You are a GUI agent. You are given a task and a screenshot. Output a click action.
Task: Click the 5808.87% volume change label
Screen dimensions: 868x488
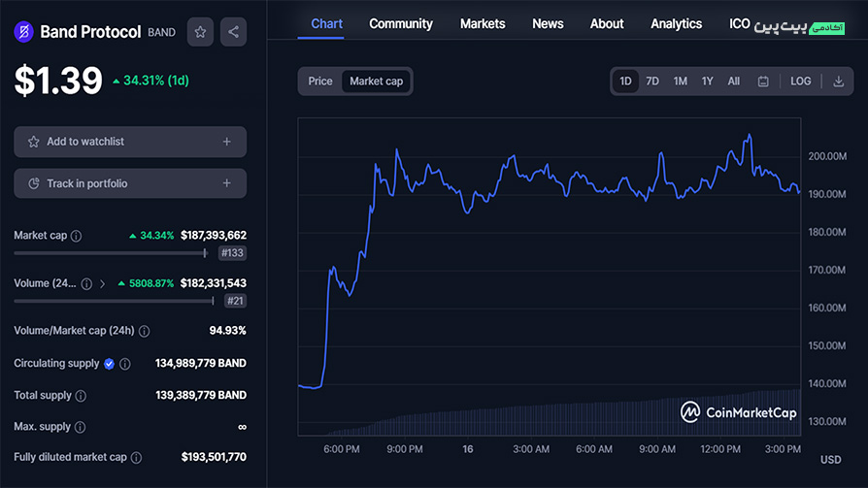(x=147, y=283)
